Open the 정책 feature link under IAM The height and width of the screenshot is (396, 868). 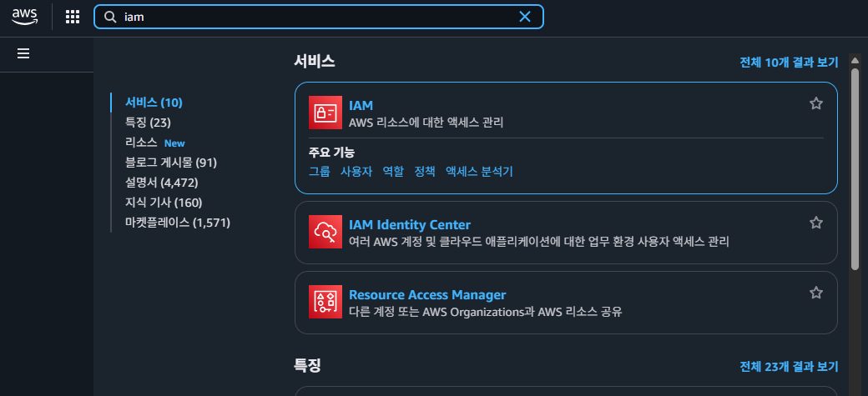[x=425, y=172]
